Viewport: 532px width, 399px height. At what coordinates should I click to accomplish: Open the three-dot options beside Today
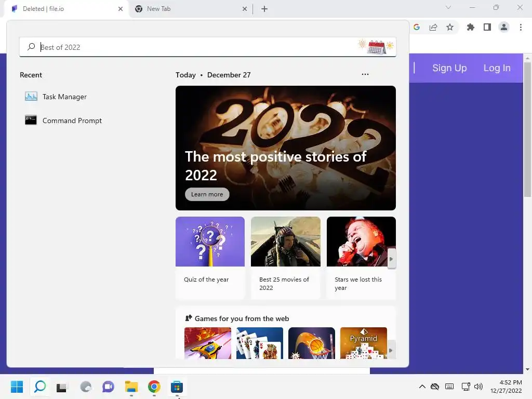point(365,74)
